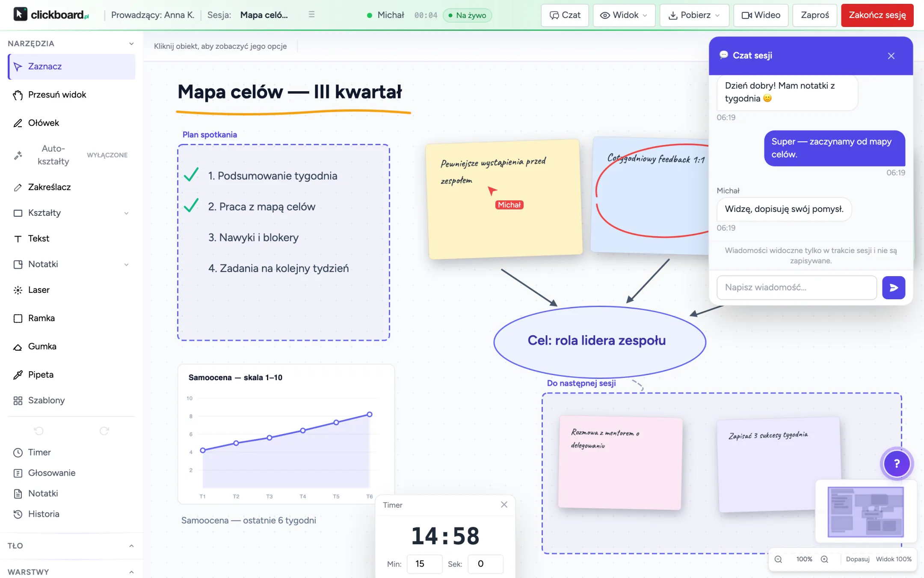Open Głosowanie voting panel

point(71,473)
